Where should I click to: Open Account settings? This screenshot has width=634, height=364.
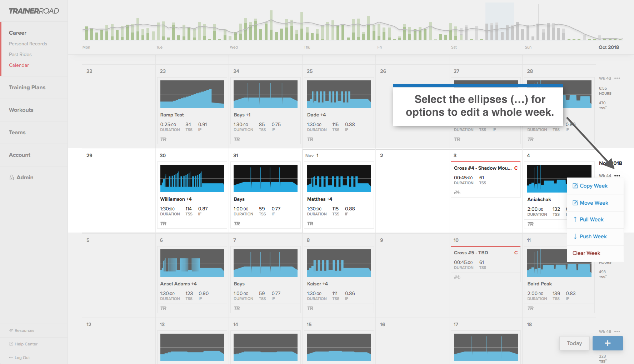[x=20, y=155]
